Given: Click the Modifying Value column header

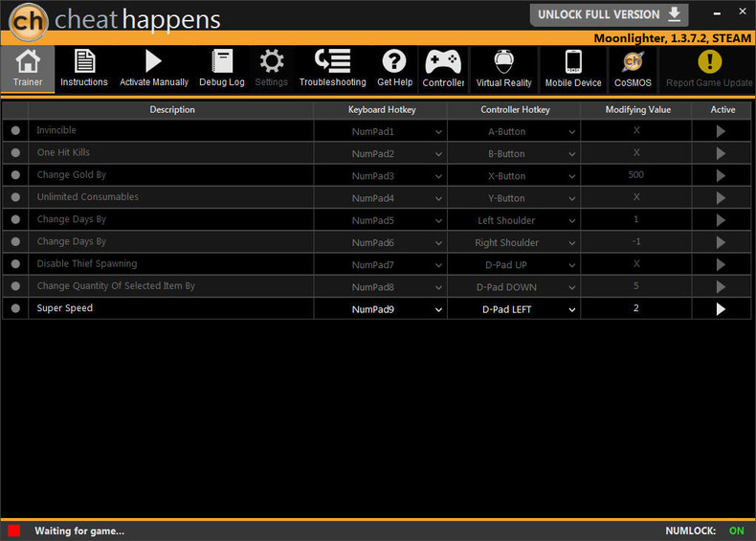Looking at the screenshot, I should coord(637,109).
